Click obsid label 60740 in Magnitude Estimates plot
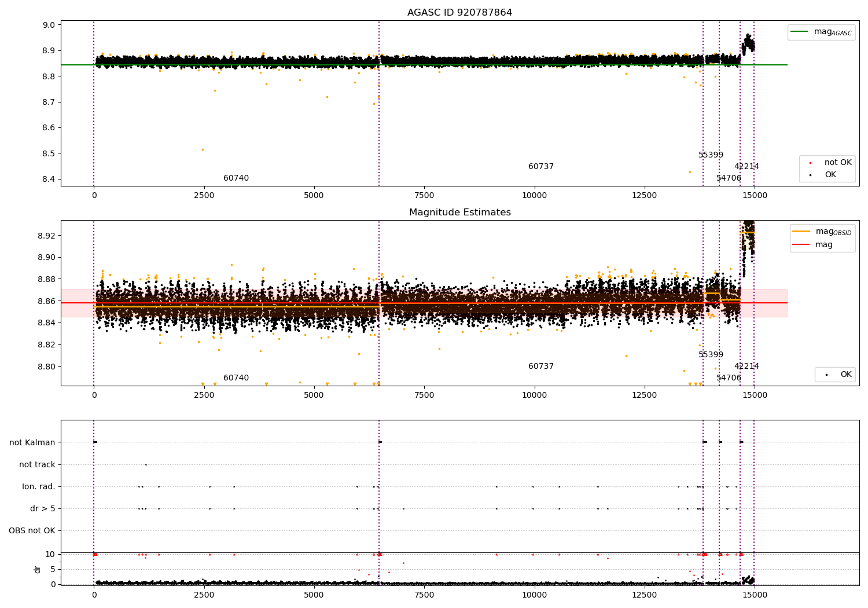868x608 pixels. 236,378
